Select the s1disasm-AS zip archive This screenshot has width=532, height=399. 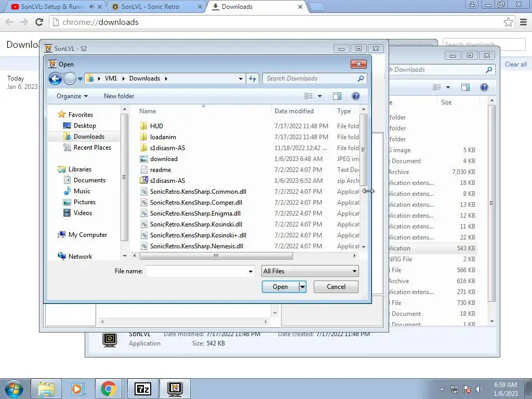click(167, 180)
